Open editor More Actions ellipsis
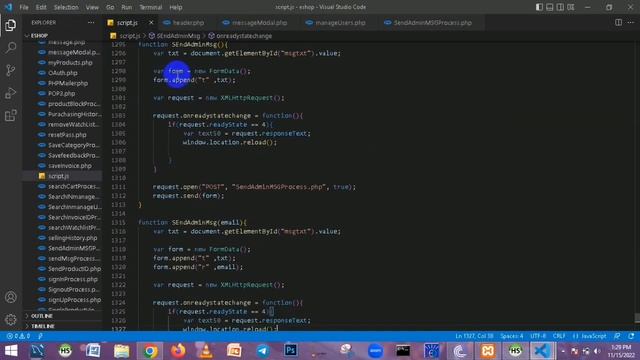This screenshot has width=640, height=360. pos(631,22)
